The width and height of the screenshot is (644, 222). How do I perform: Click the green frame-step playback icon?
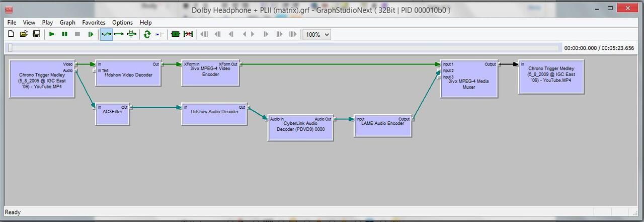[x=91, y=34]
